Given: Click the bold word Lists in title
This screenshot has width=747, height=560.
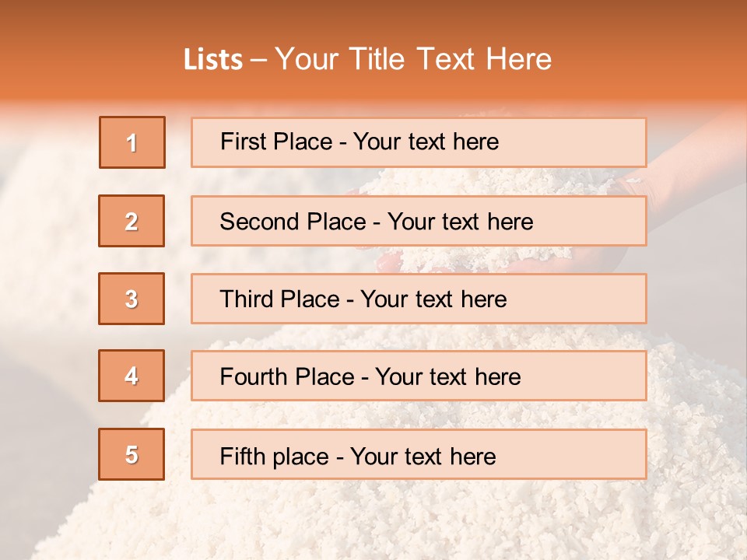Looking at the screenshot, I should point(213,59).
